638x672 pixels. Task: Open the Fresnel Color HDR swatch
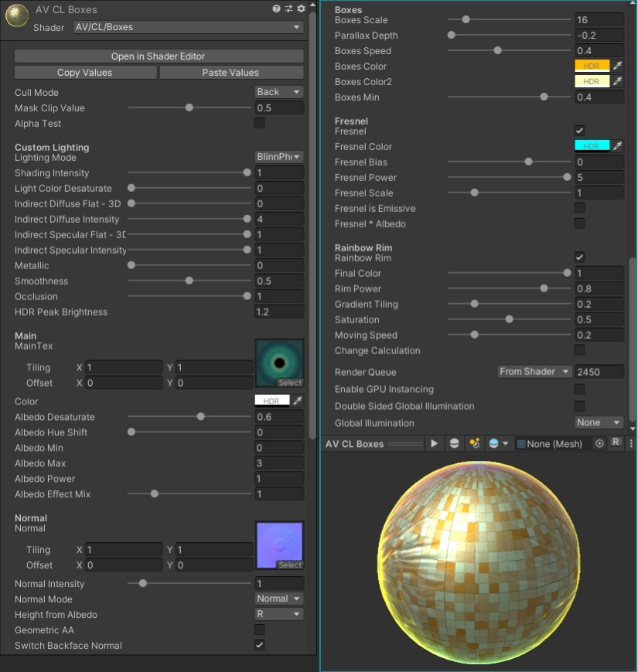[x=592, y=146]
